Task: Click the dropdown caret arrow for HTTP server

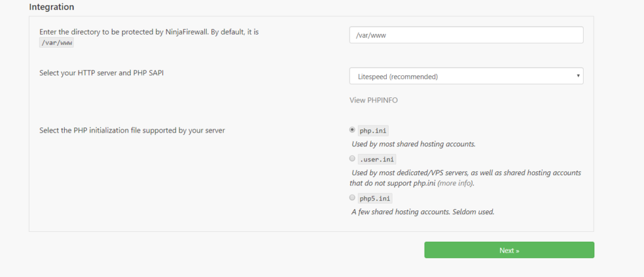Action: pos(578,76)
